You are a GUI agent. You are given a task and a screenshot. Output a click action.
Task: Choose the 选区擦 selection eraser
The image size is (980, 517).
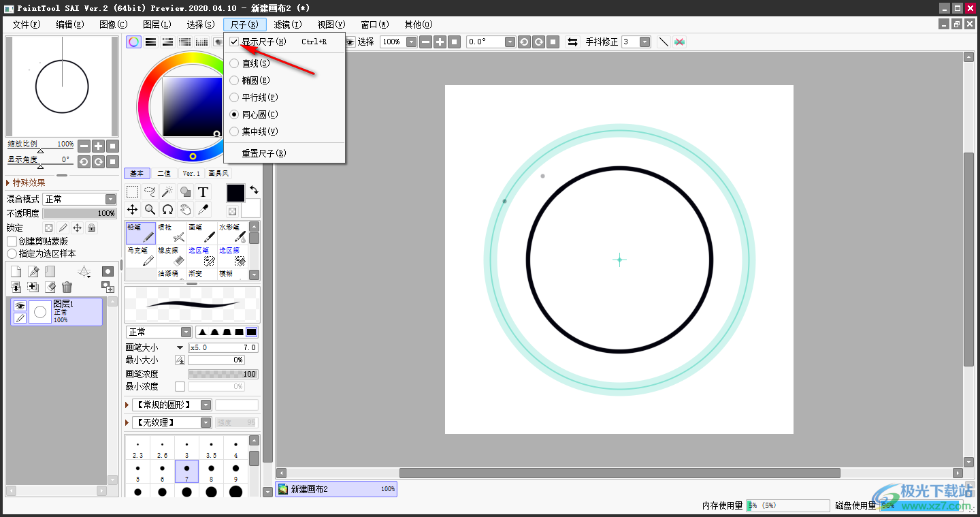pyautogui.click(x=232, y=256)
